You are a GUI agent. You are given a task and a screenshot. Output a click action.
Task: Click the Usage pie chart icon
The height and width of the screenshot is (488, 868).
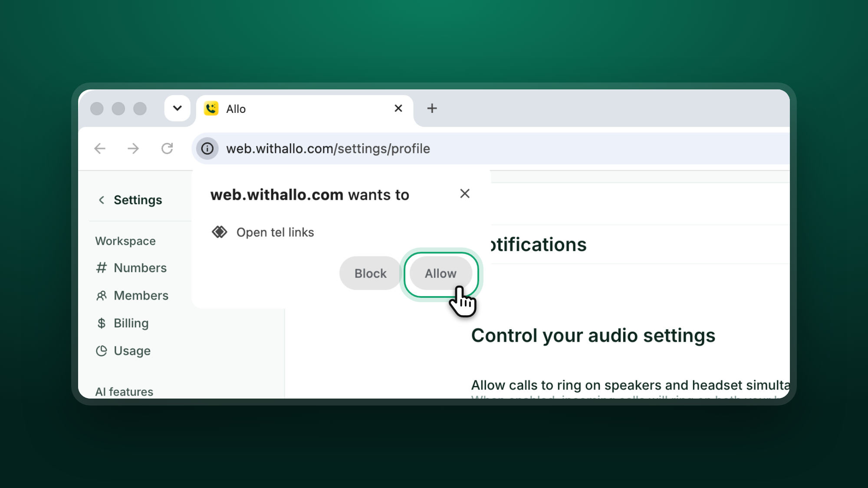102,351
